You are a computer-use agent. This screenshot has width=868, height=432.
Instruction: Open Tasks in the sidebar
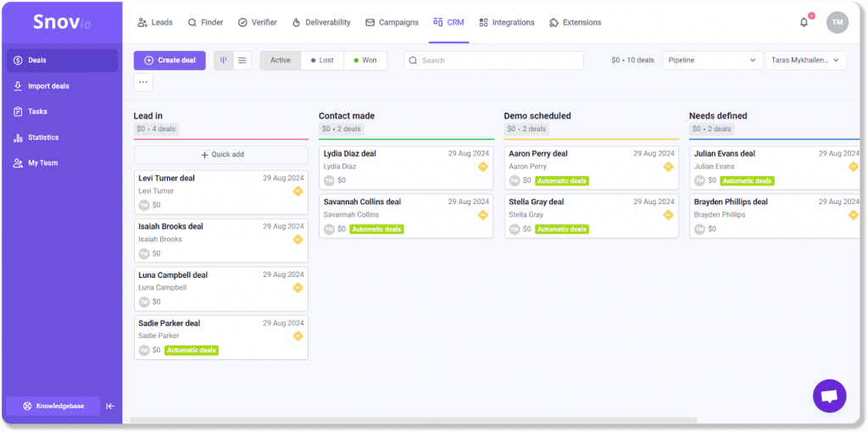pyautogui.click(x=62, y=112)
